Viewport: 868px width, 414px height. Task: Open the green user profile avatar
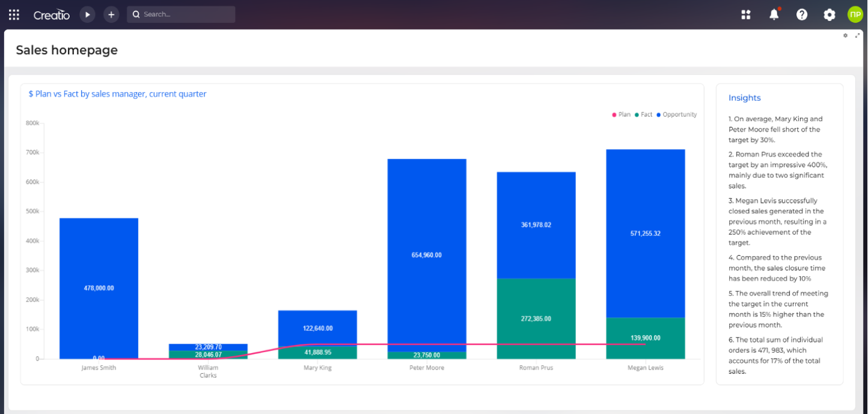pyautogui.click(x=855, y=14)
